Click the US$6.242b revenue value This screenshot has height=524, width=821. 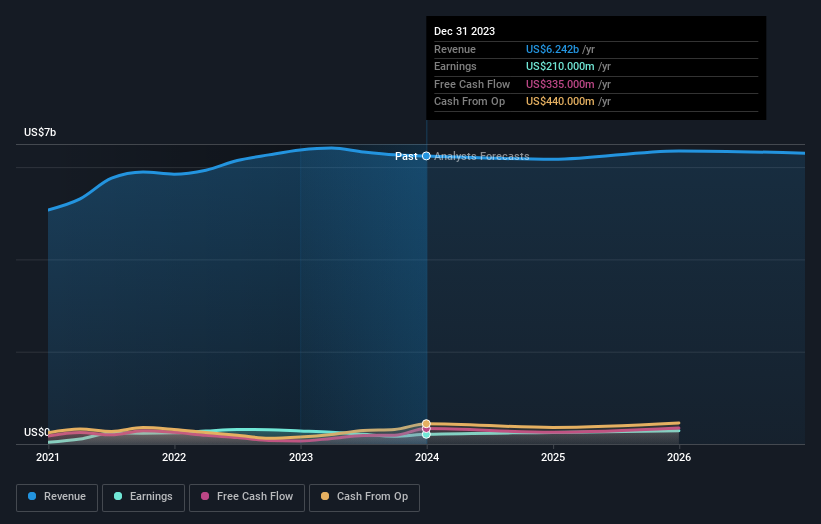(x=552, y=49)
